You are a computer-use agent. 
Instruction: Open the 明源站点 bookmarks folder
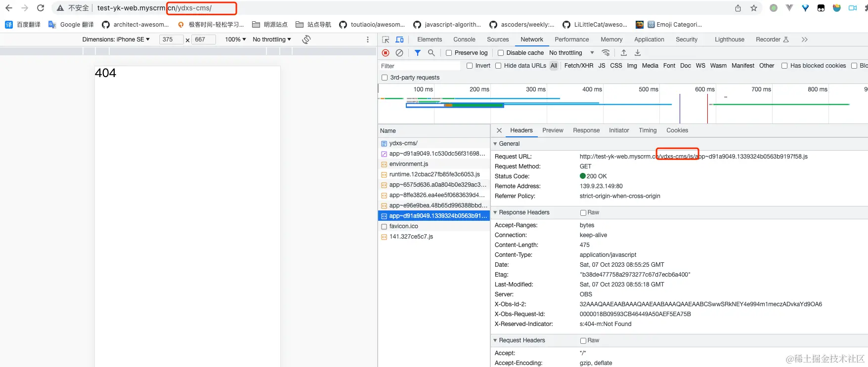pos(270,24)
